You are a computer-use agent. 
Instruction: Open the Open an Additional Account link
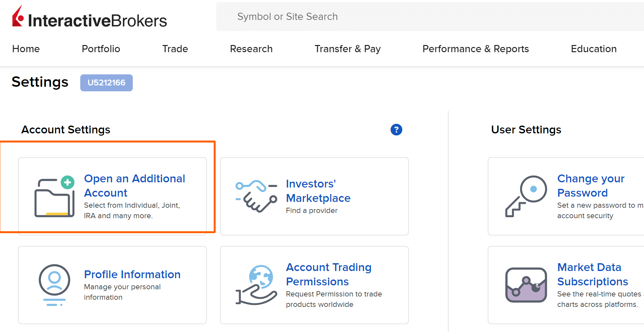tap(135, 186)
